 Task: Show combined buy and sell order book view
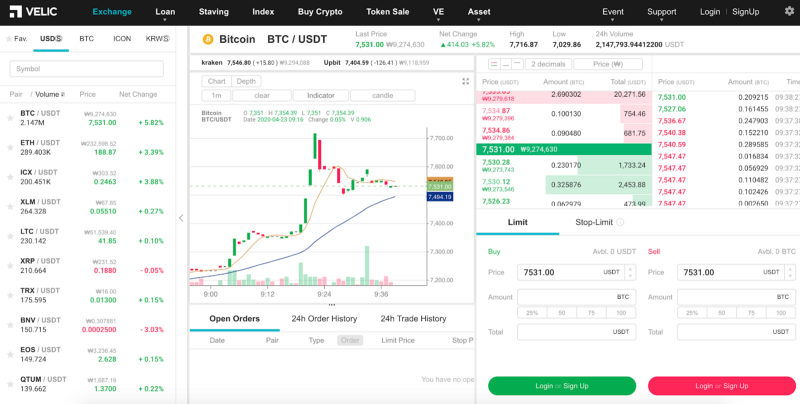tap(494, 64)
